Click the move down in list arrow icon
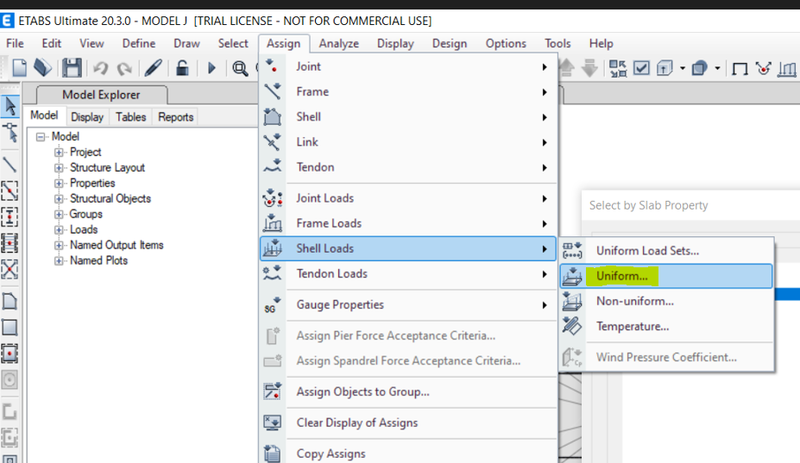 (589, 68)
